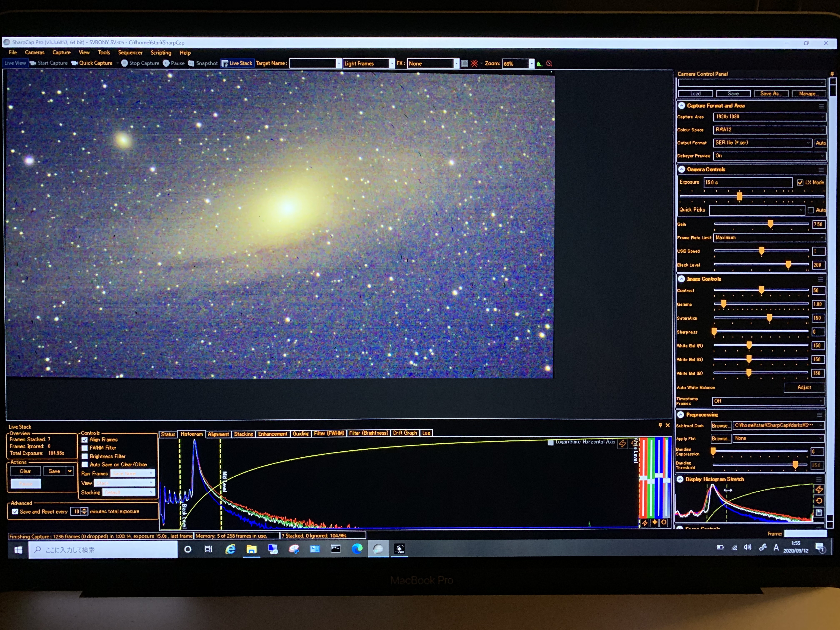
Task: Open the Frame Rate Limit dropdown
Action: (769, 238)
